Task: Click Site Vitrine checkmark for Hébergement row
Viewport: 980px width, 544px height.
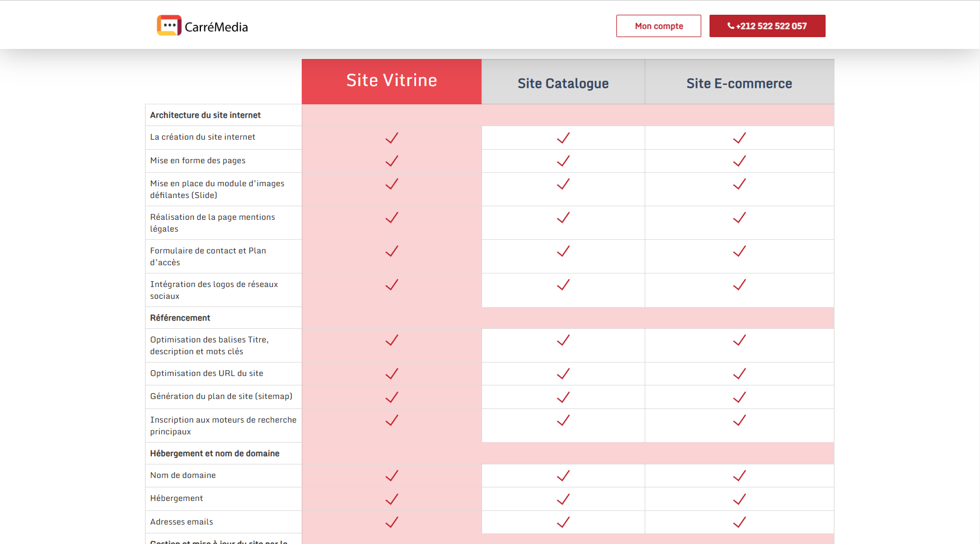Action: [392, 499]
